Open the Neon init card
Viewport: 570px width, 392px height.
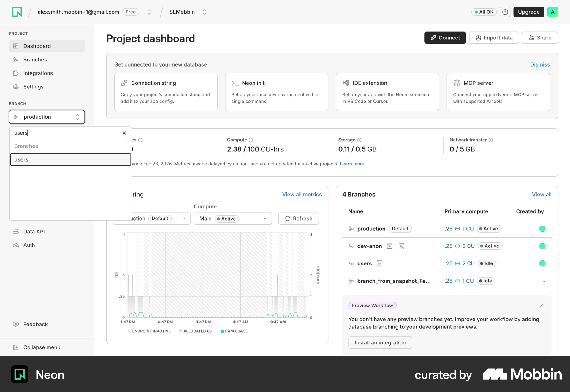277,92
